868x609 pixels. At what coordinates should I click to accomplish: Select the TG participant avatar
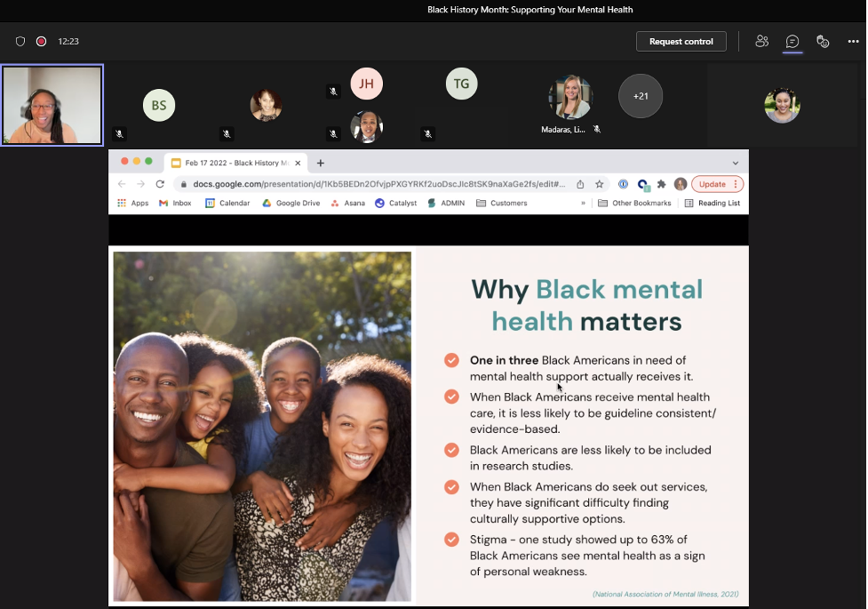coord(461,84)
